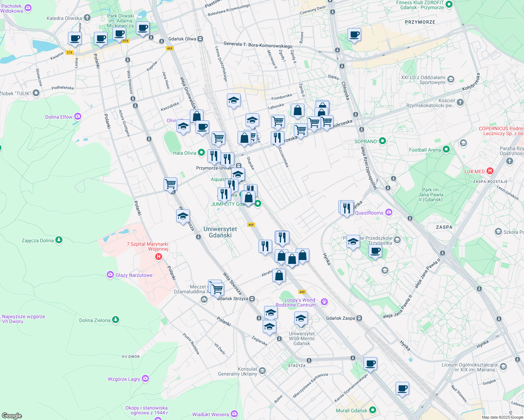Click the Generała T. Bora-Komorowskiego street label
Viewport: 524px width, 420px height.
click(258, 45)
